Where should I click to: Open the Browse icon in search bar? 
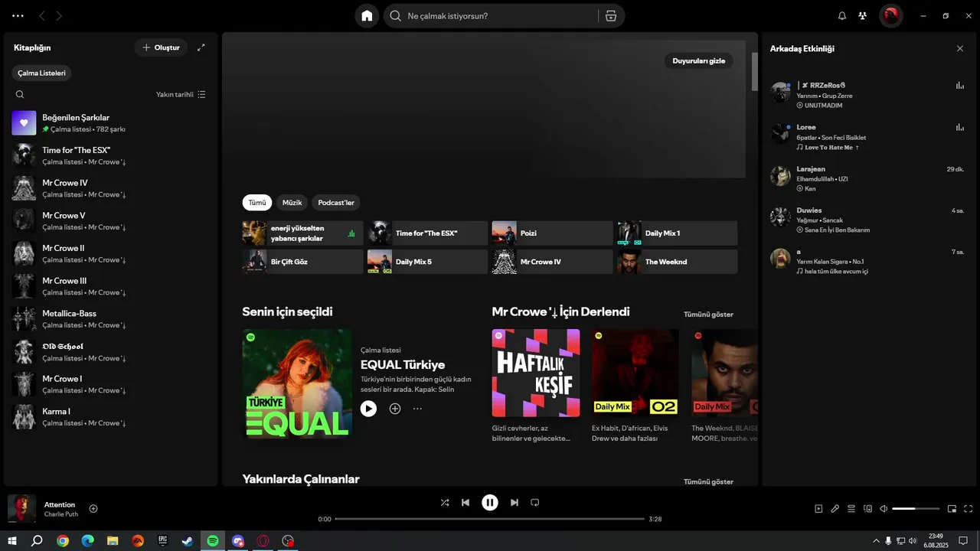(x=611, y=16)
